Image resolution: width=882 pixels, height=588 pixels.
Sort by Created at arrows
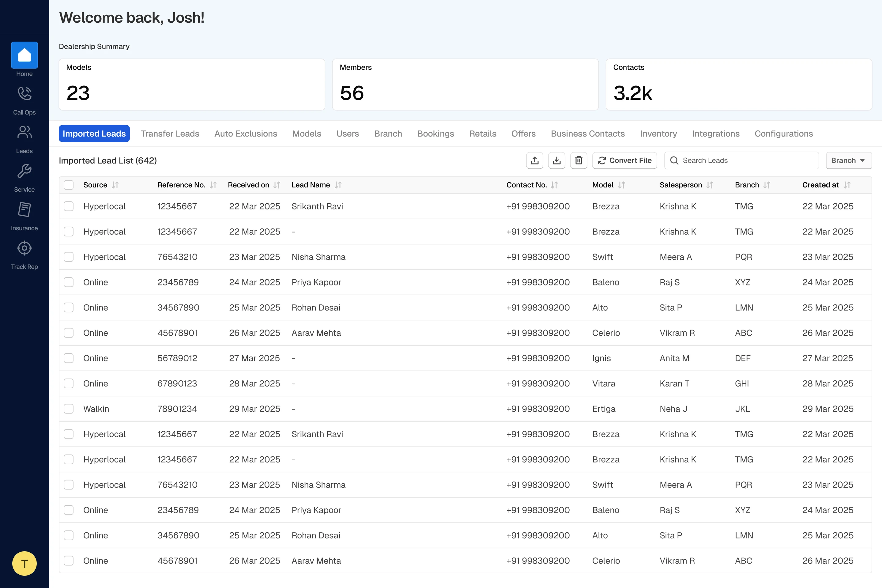point(847,185)
